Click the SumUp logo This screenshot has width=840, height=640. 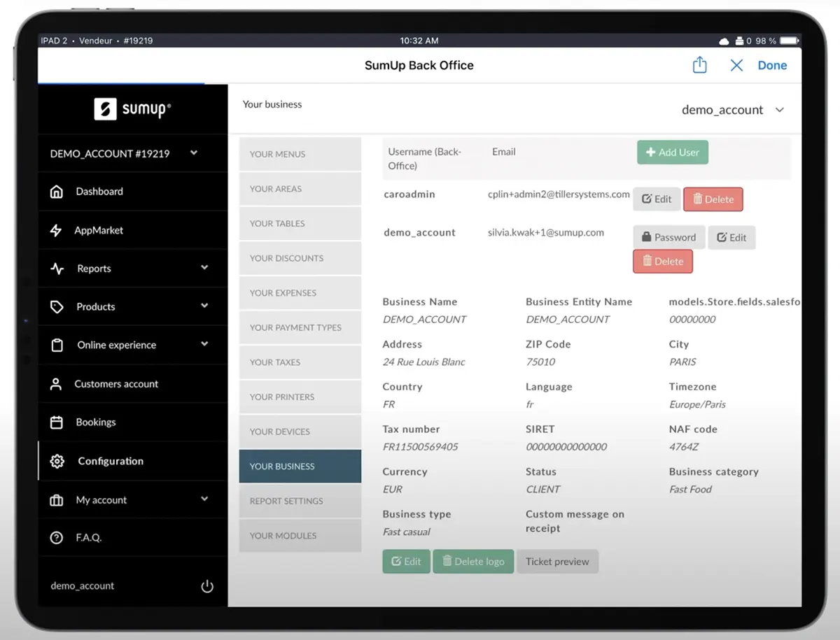pos(133,108)
